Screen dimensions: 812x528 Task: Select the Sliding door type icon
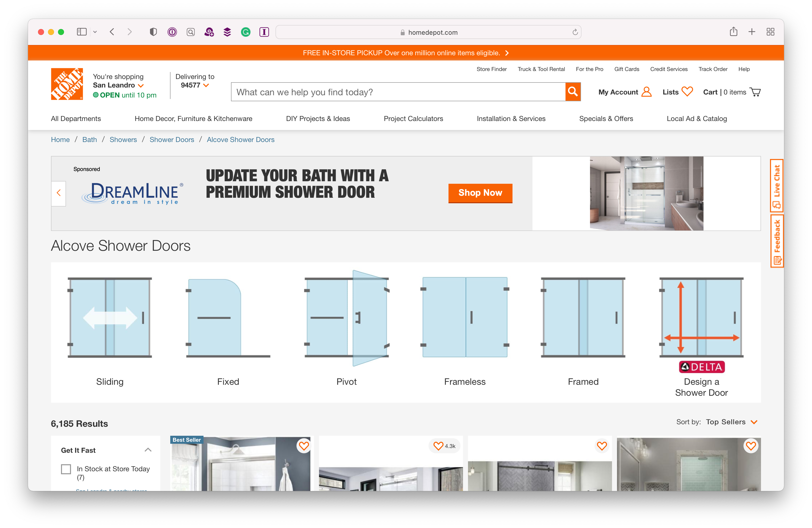(x=109, y=317)
